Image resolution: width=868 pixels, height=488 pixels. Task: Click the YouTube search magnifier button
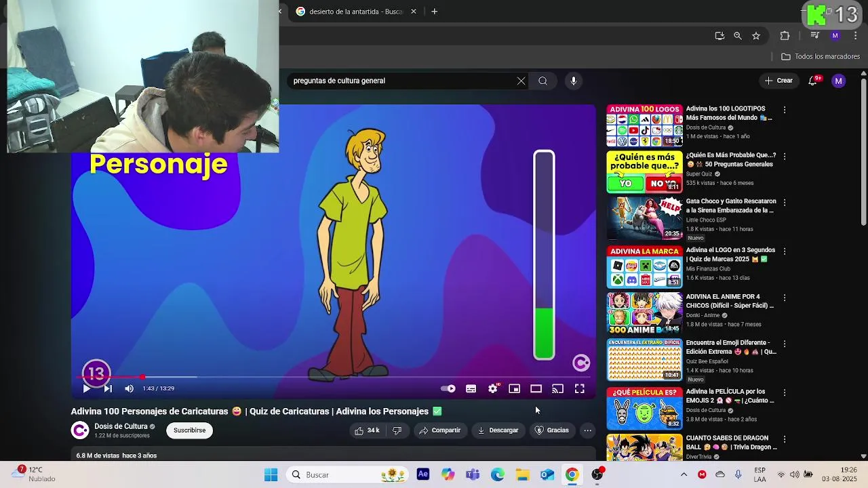pyautogui.click(x=542, y=81)
